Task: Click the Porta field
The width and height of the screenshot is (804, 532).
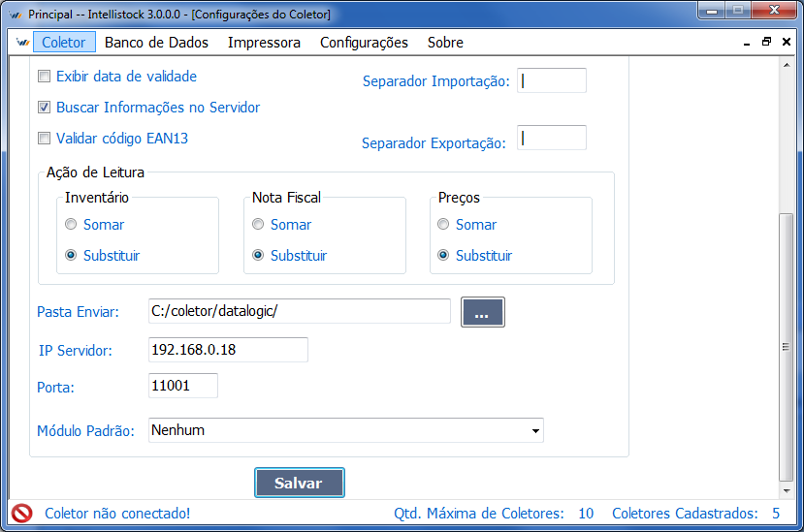Action: (183, 386)
